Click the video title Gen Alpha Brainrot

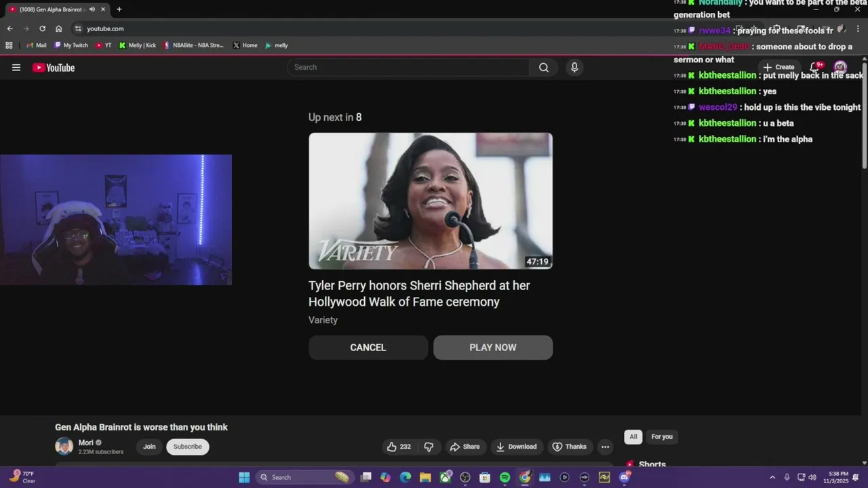pos(141,427)
